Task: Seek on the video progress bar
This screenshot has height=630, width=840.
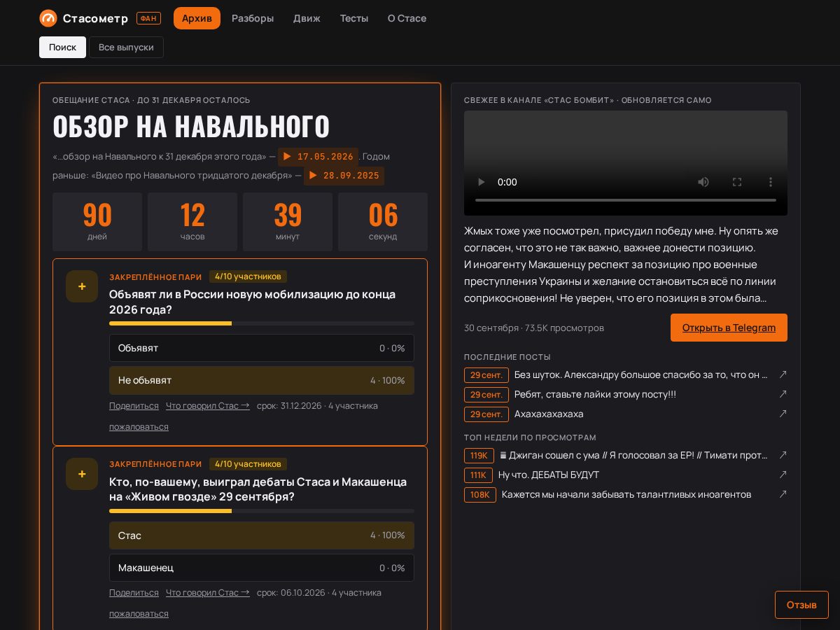Action: coord(626,200)
